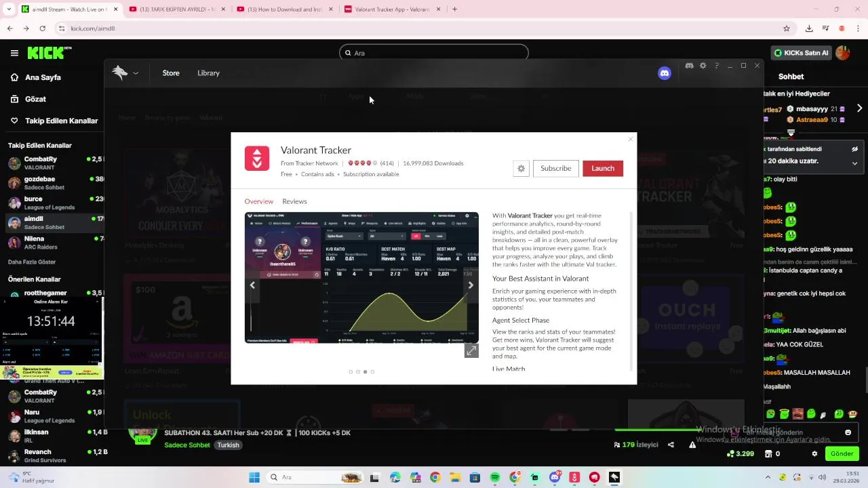Click the Kick search field
868x488 pixels.
(x=434, y=53)
